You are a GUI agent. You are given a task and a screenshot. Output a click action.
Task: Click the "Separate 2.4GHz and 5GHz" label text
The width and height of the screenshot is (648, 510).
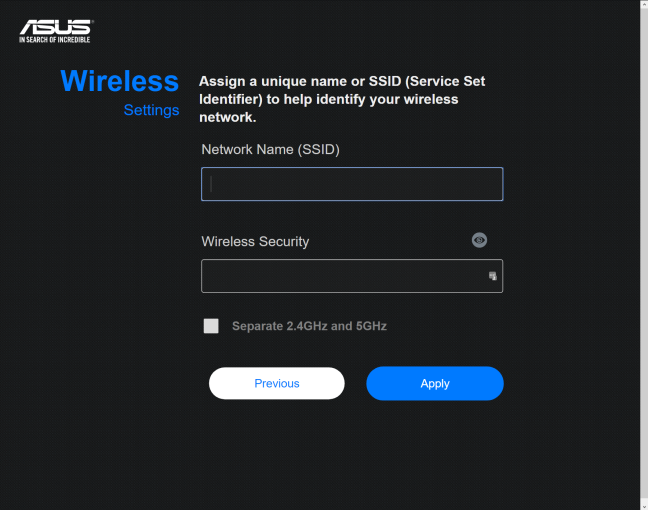pyautogui.click(x=309, y=326)
